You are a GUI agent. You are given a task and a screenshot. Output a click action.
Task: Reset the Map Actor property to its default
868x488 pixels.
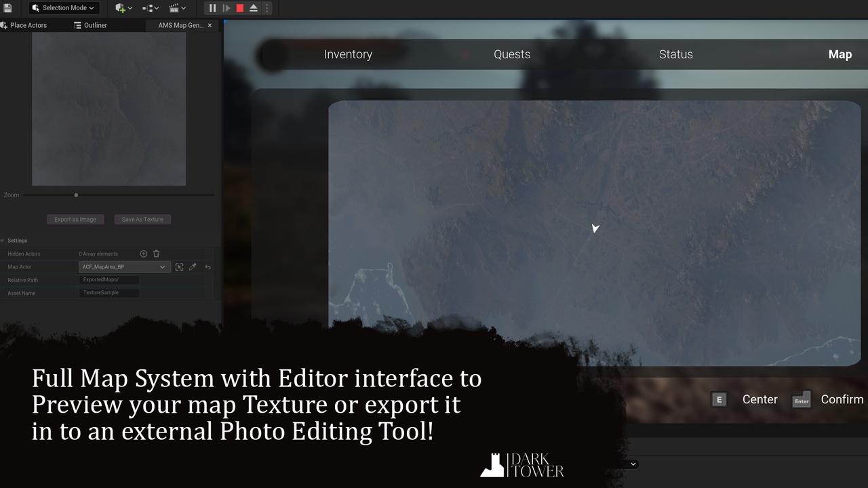click(208, 267)
